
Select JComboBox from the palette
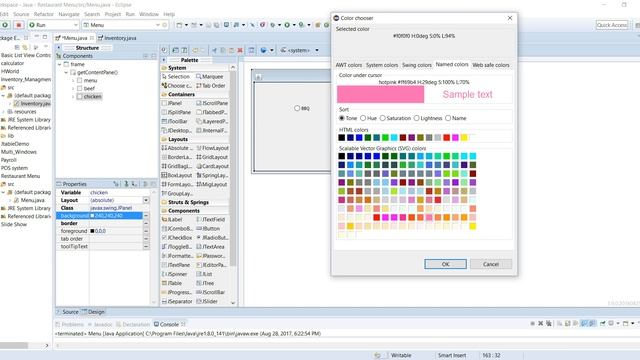click(x=177, y=229)
